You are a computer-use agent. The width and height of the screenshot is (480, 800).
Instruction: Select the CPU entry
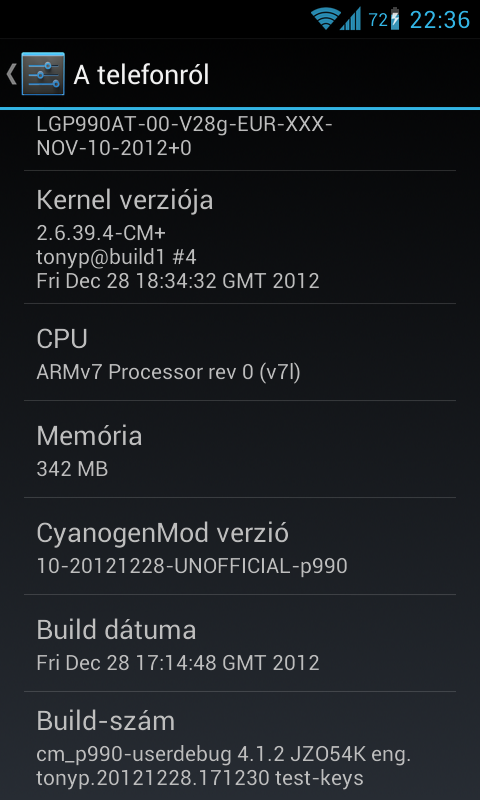[240, 352]
